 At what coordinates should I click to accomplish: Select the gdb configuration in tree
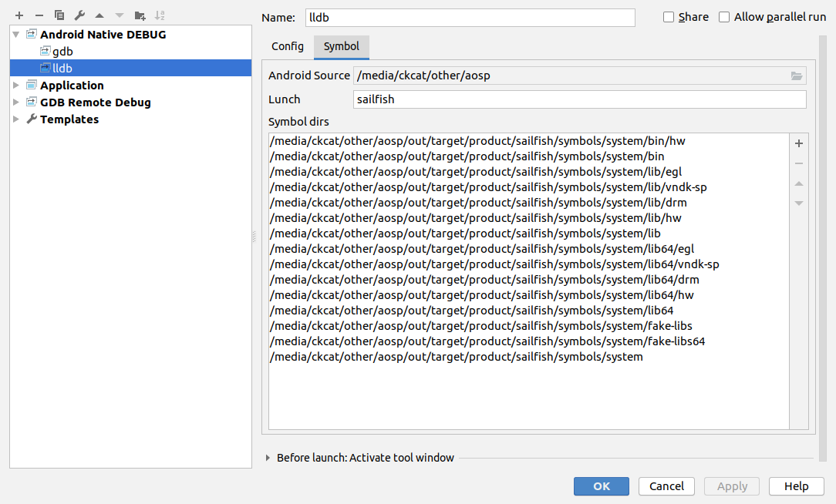[x=62, y=52]
